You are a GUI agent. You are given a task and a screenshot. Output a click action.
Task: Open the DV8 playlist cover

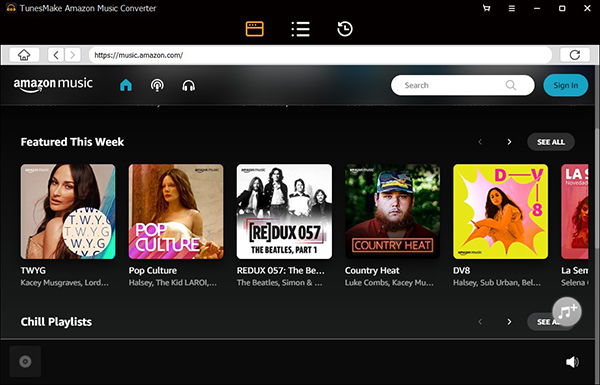[501, 212]
